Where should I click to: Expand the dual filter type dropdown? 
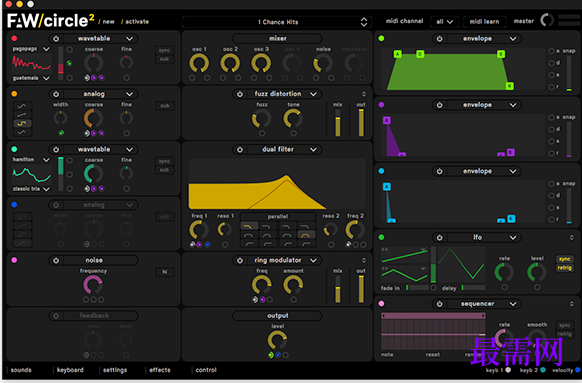(x=313, y=149)
